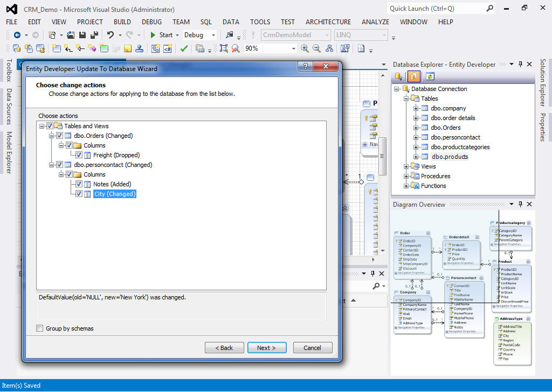Click the green checkmark validate icon
This screenshot has height=392, width=552.
pos(184,48)
